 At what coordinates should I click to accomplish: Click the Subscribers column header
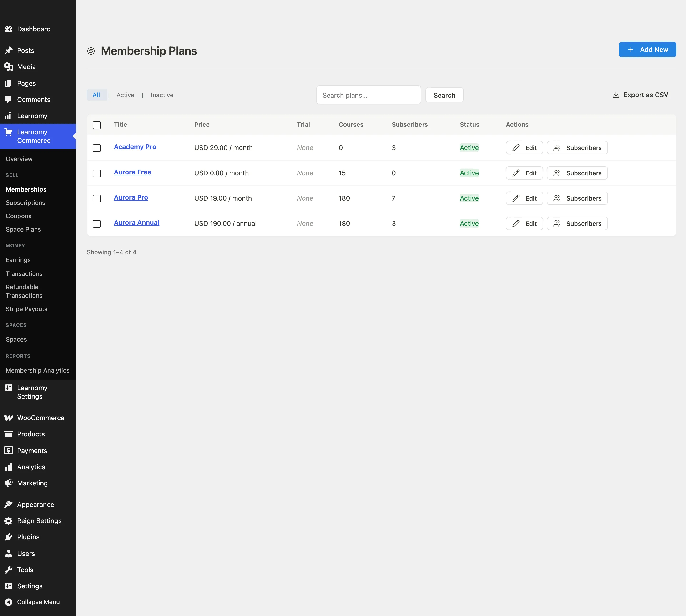tap(409, 125)
